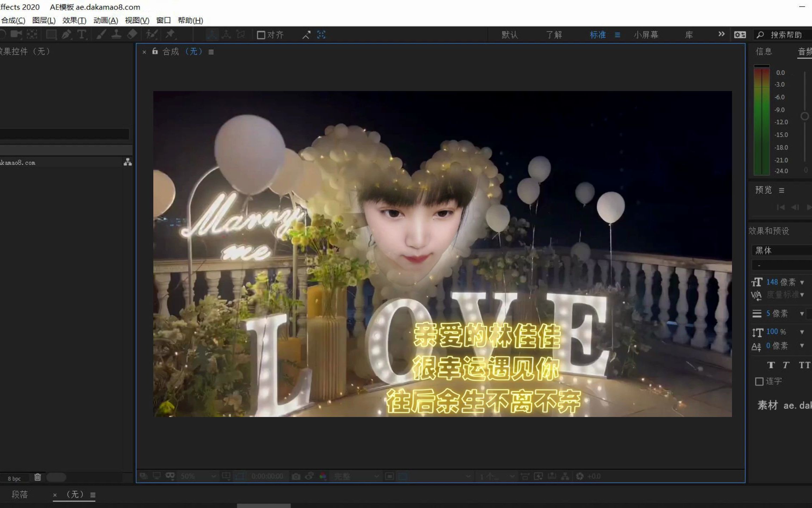Screen dimensions: 812x508
Task: Switch to the 小屏幕 workspace
Action: click(646, 35)
